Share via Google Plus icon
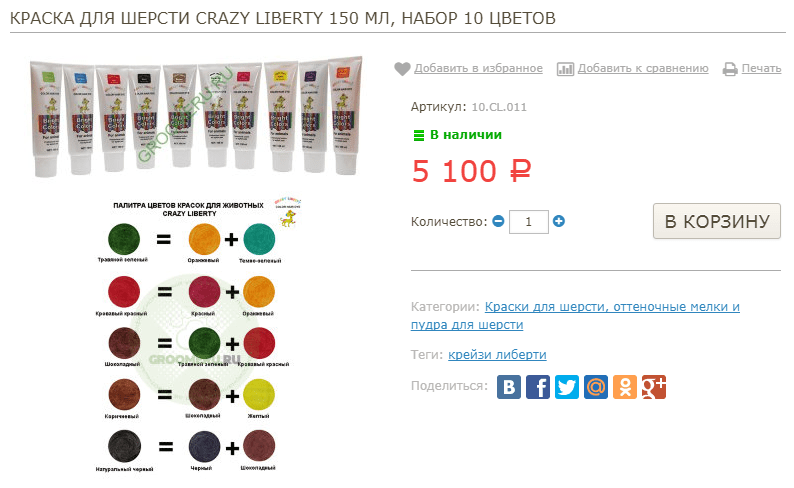The width and height of the screenshot is (794, 488). pos(654,387)
